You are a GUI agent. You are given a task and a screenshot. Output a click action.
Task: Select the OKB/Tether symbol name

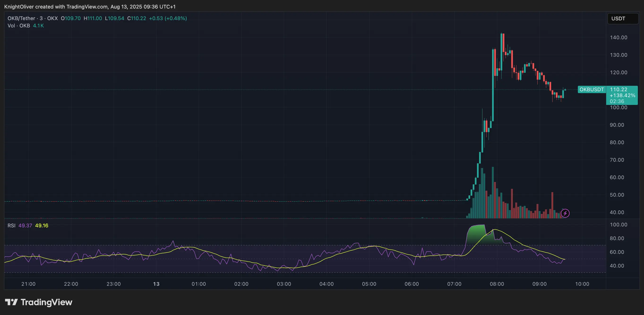click(x=21, y=18)
